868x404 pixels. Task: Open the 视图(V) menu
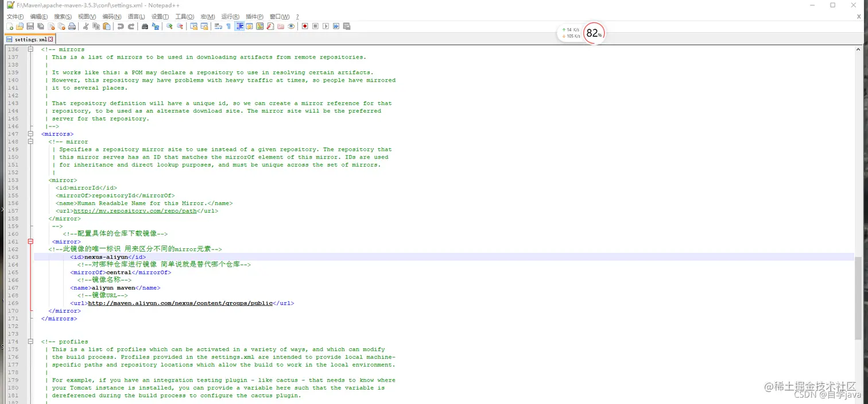click(87, 17)
